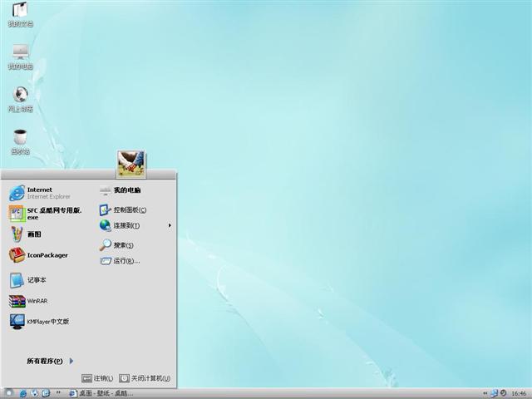Click the 16:46 taskbar clock

519,393
